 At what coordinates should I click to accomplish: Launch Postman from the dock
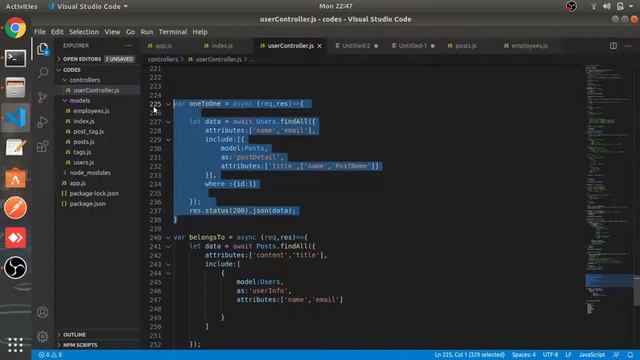tap(16, 208)
